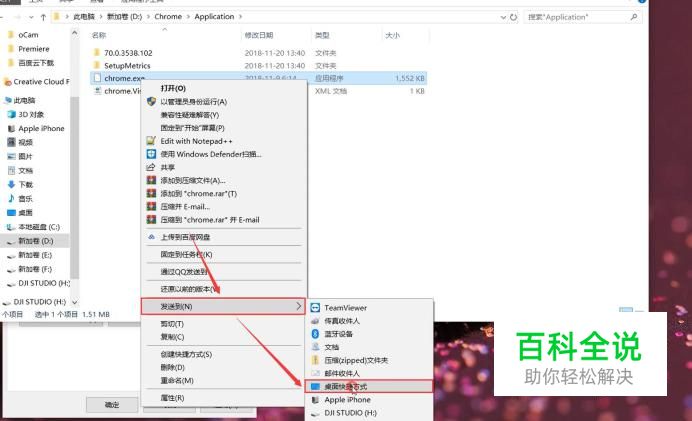The height and width of the screenshot is (421, 692).
Task: Choose 添加到压缩文件(A)... archive option
Action: (193, 180)
